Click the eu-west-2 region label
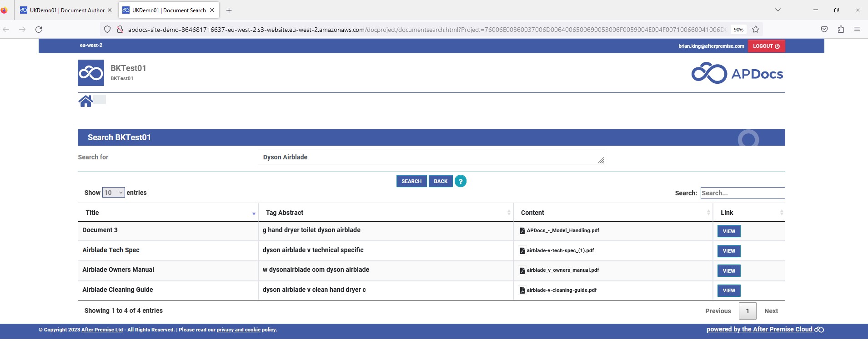Image resolution: width=868 pixels, height=341 pixels. click(x=91, y=45)
